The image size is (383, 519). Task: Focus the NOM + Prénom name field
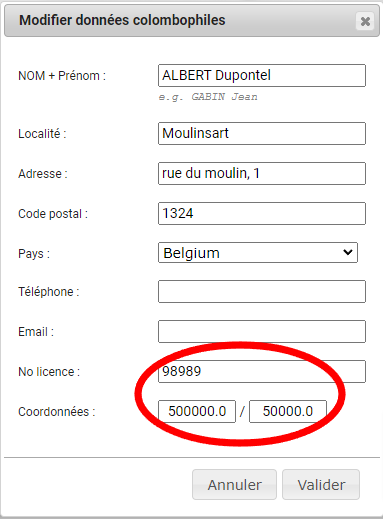click(x=262, y=76)
